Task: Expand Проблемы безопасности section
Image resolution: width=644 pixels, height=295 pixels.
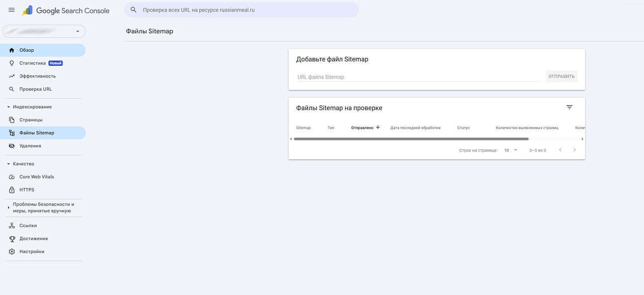Action: 9,208
